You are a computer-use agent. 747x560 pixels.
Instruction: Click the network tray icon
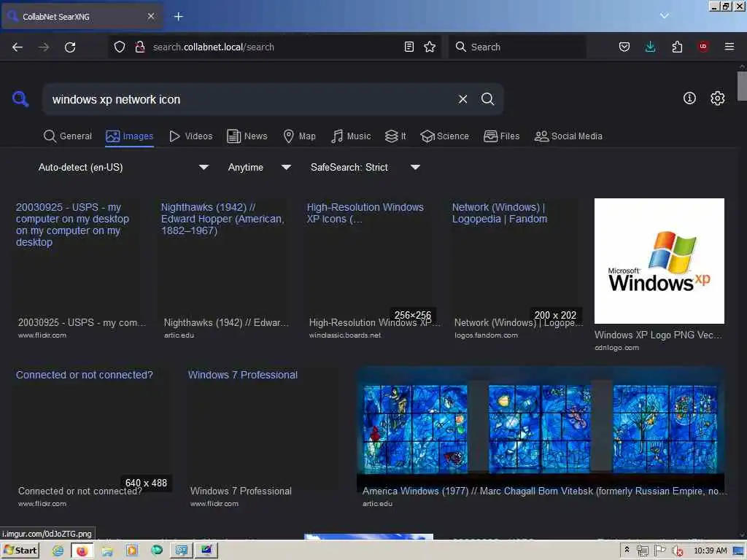pos(642,551)
